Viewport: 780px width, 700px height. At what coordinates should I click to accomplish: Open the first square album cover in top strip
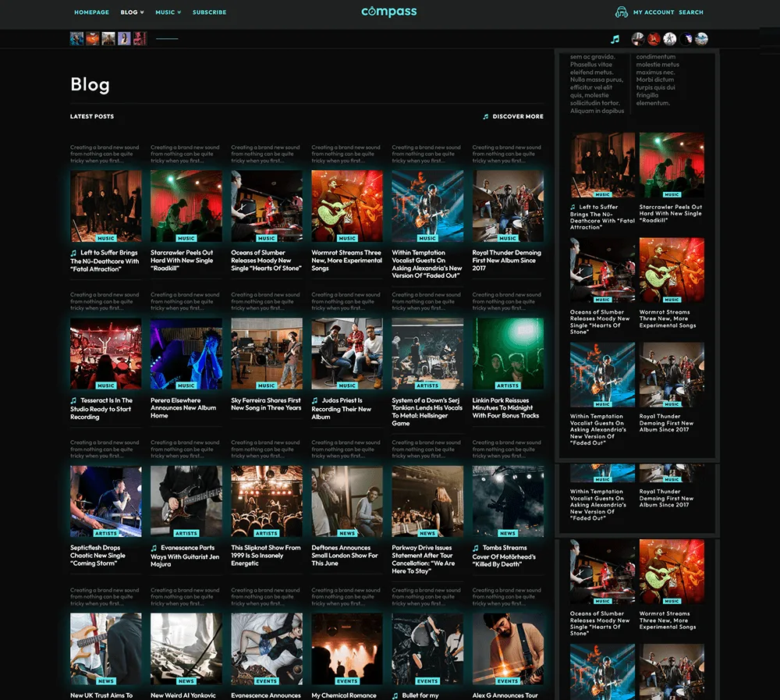76,39
